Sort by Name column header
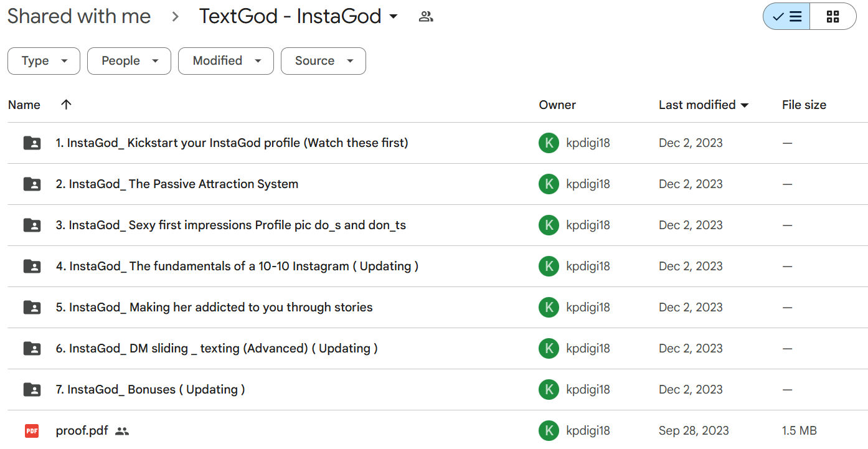868x449 pixels. 24,105
